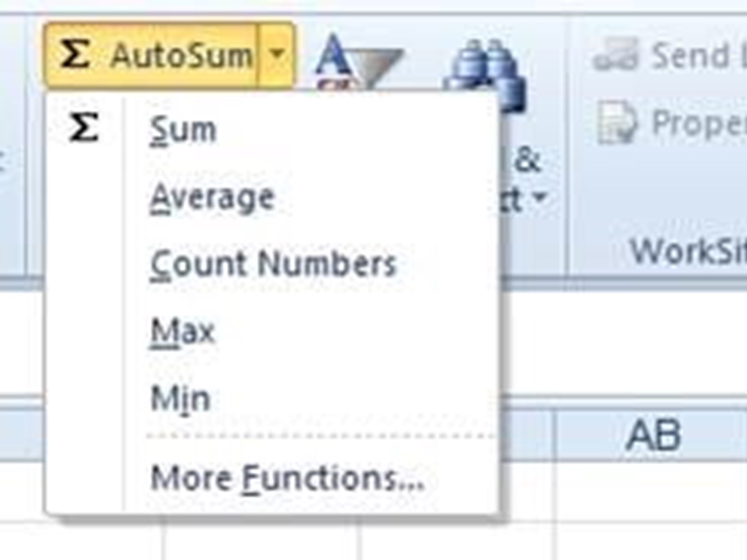Select the Max function entry

(x=183, y=331)
